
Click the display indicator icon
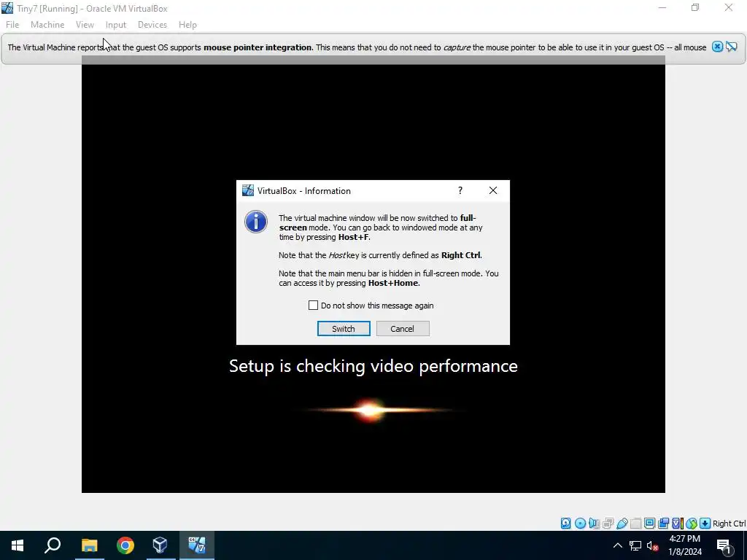coord(649,524)
